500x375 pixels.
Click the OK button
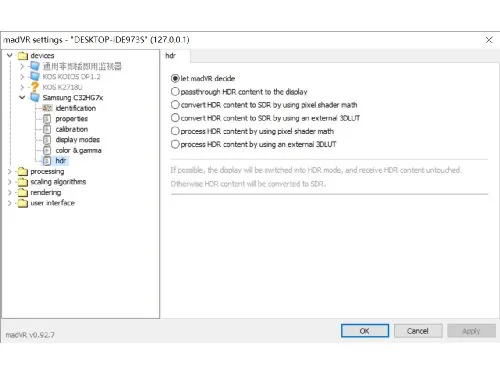[x=365, y=331]
